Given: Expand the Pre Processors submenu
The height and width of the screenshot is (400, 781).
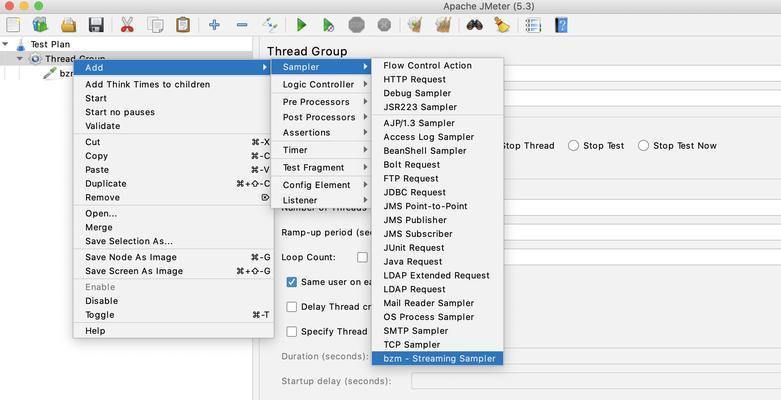Looking at the screenshot, I should (321, 102).
